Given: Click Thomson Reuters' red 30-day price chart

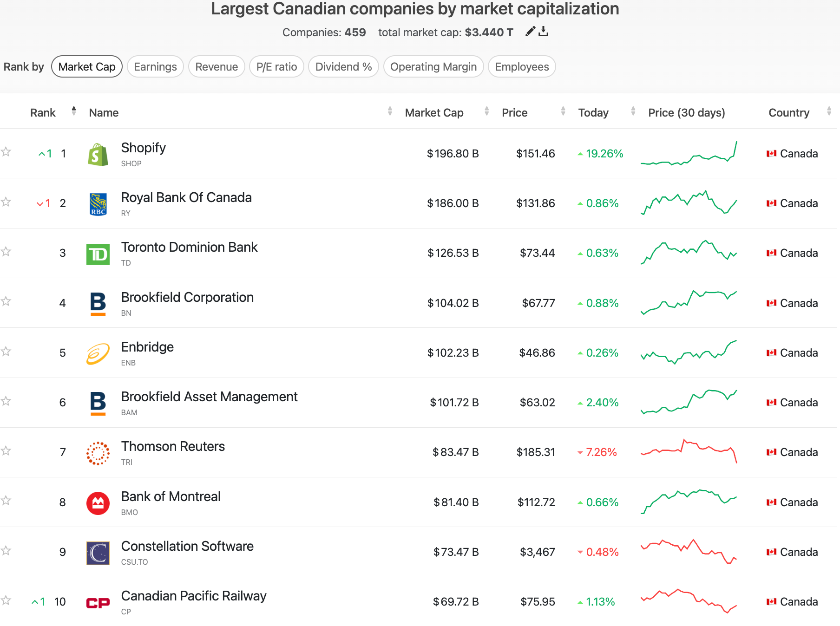Looking at the screenshot, I should [x=689, y=451].
